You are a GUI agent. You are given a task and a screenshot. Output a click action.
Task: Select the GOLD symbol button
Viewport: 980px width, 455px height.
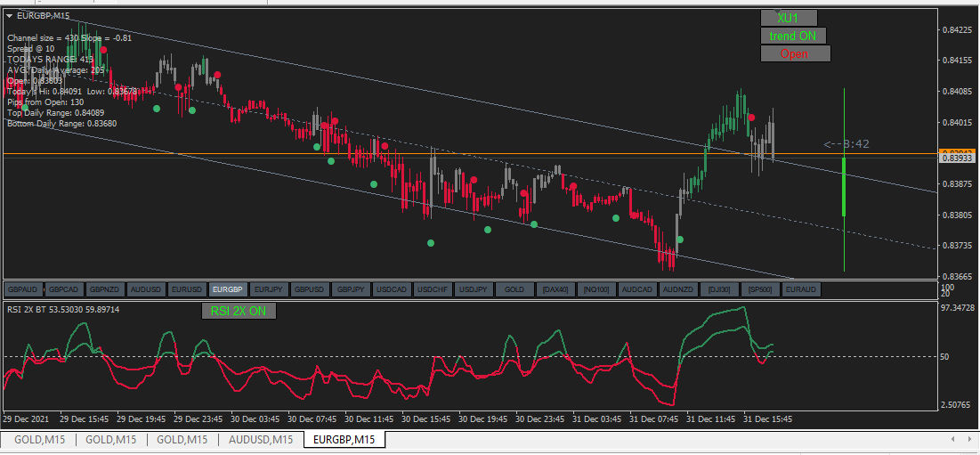pyautogui.click(x=514, y=289)
